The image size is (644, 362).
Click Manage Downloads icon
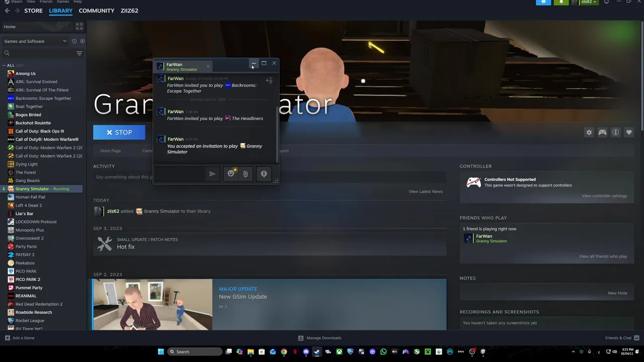pyautogui.click(x=301, y=338)
